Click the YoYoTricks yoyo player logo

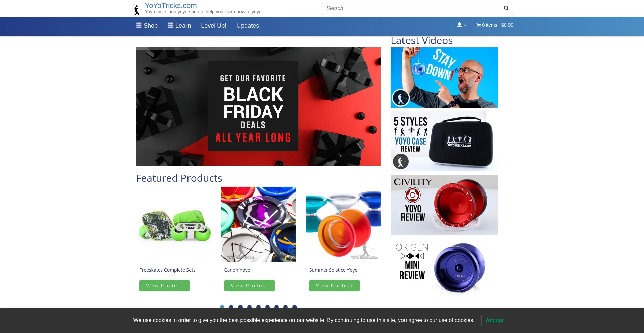(137, 9)
